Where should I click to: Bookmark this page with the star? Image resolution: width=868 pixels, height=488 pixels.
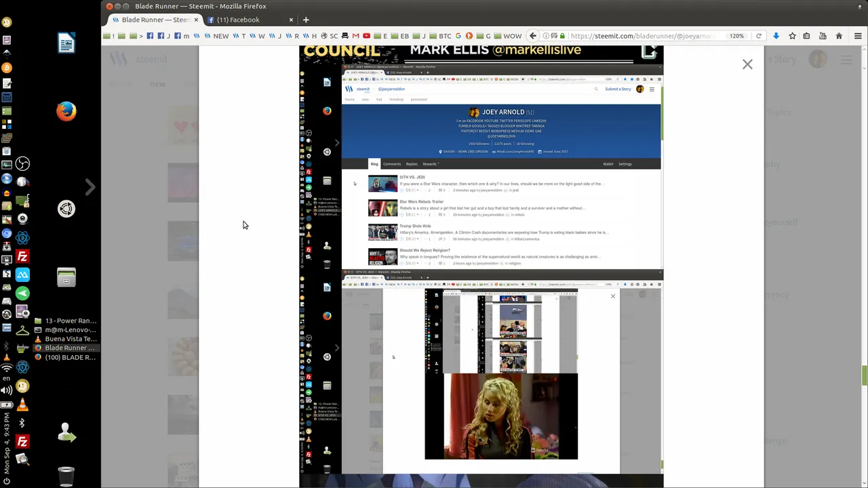pos(792,36)
